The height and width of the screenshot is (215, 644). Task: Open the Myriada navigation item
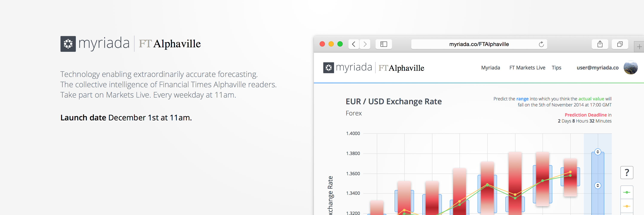[490, 68]
